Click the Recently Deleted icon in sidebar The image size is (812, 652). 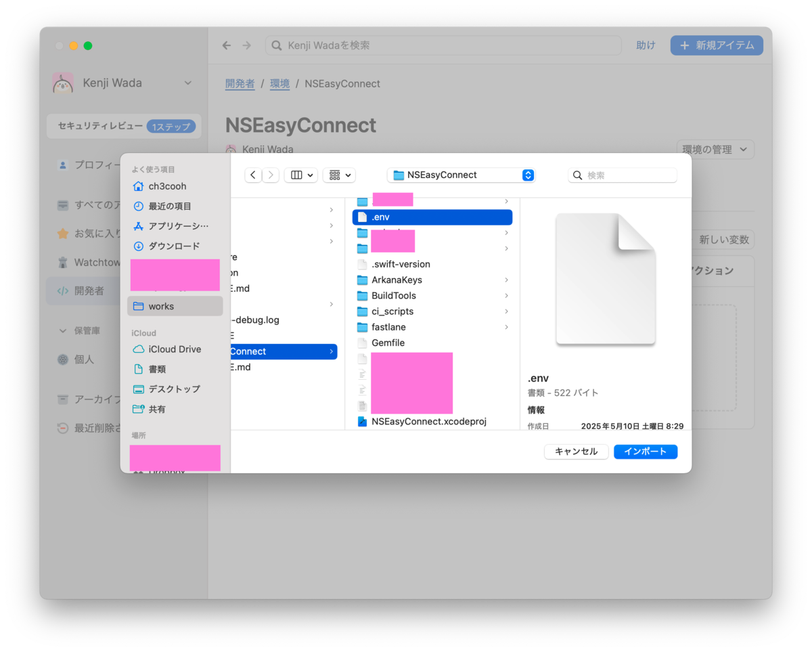click(x=63, y=428)
